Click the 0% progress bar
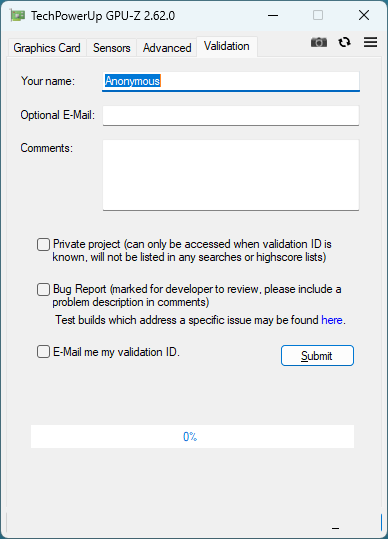 click(192, 437)
